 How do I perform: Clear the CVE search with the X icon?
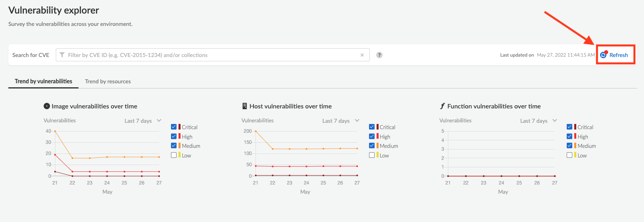[x=362, y=55]
